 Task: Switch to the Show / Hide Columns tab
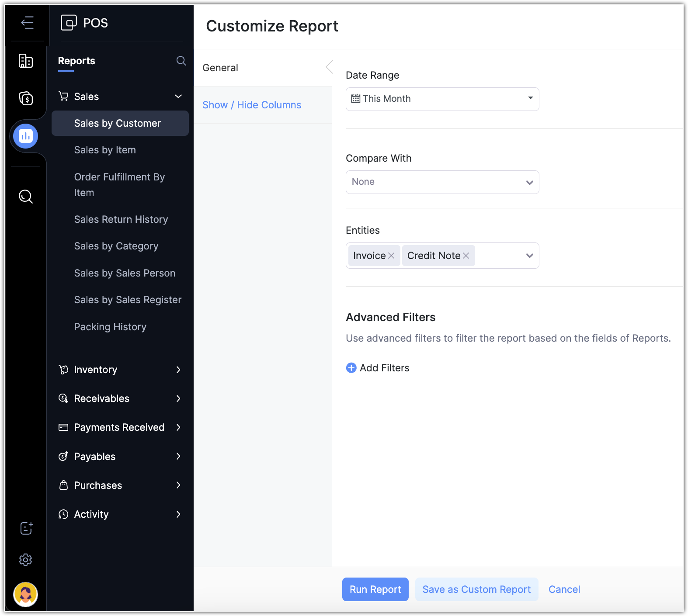252,105
